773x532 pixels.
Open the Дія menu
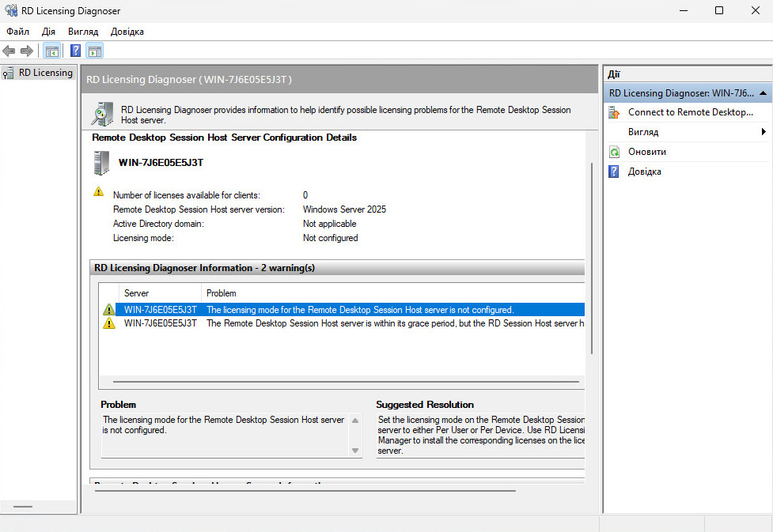click(48, 32)
